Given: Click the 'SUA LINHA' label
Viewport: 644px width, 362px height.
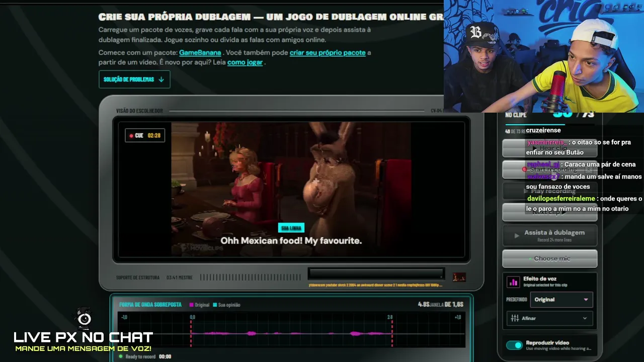Looking at the screenshot, I should coord(291,228).
